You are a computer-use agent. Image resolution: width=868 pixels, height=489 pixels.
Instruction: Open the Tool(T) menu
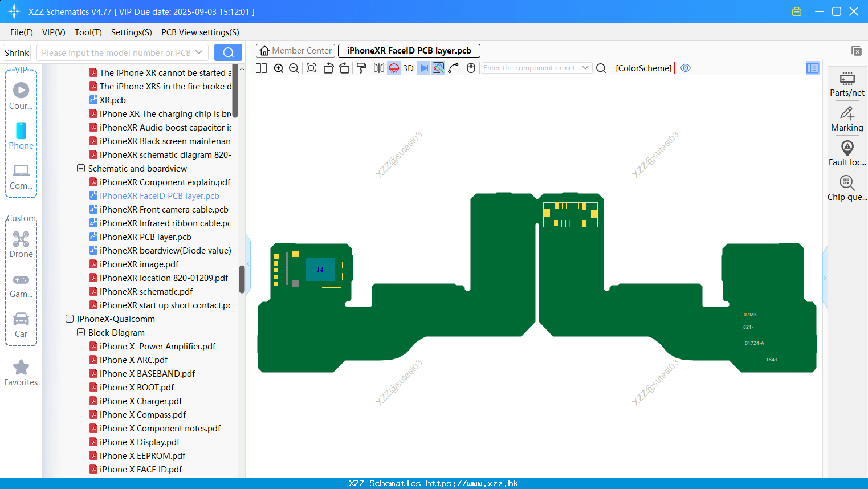click(x=88, y=32)
